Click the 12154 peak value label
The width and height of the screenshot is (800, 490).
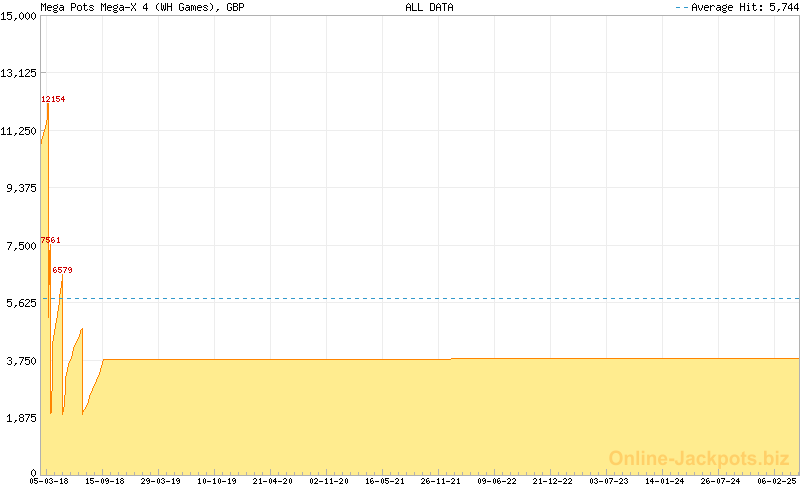coord(53,99)
